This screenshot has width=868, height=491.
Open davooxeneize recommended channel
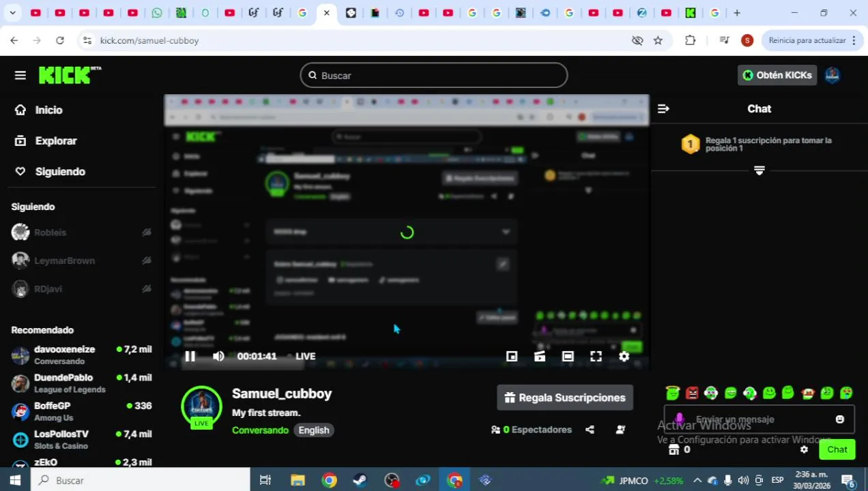[82, 355]
